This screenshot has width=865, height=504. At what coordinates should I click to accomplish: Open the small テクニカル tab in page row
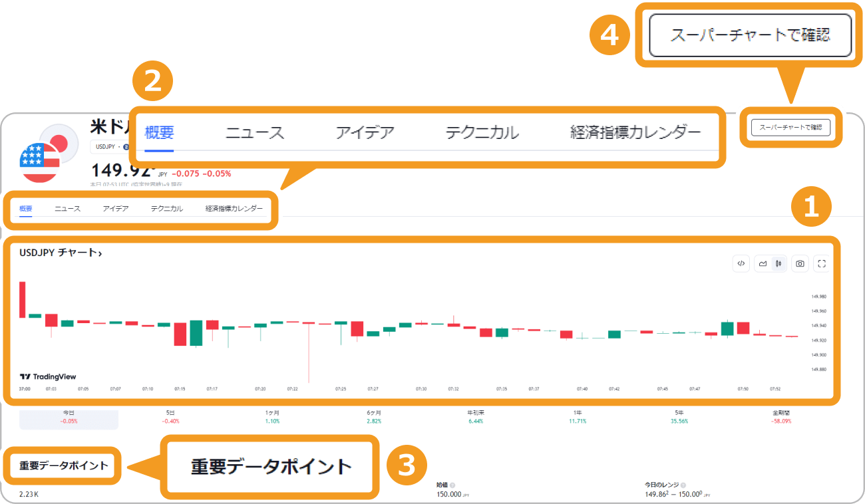167,209
